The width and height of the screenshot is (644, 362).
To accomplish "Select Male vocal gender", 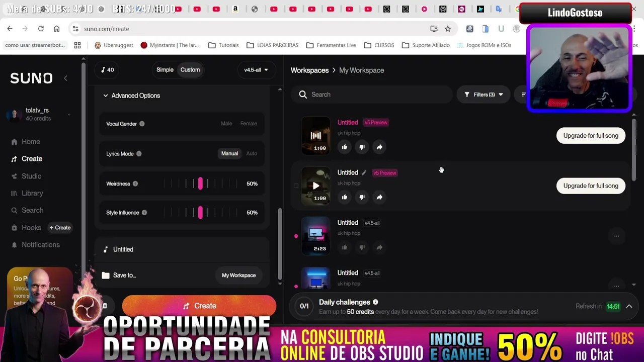I will (226, 124).
